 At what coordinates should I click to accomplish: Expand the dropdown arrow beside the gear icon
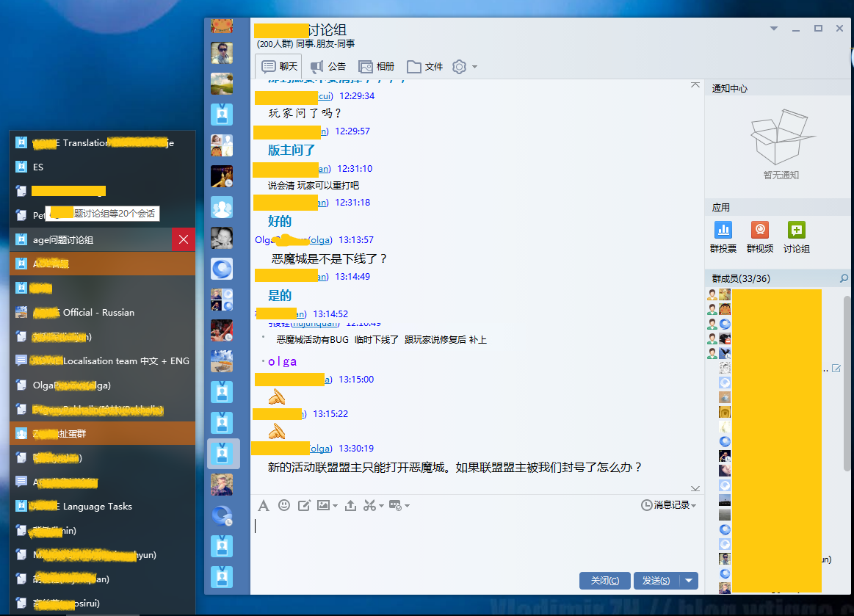474,67
